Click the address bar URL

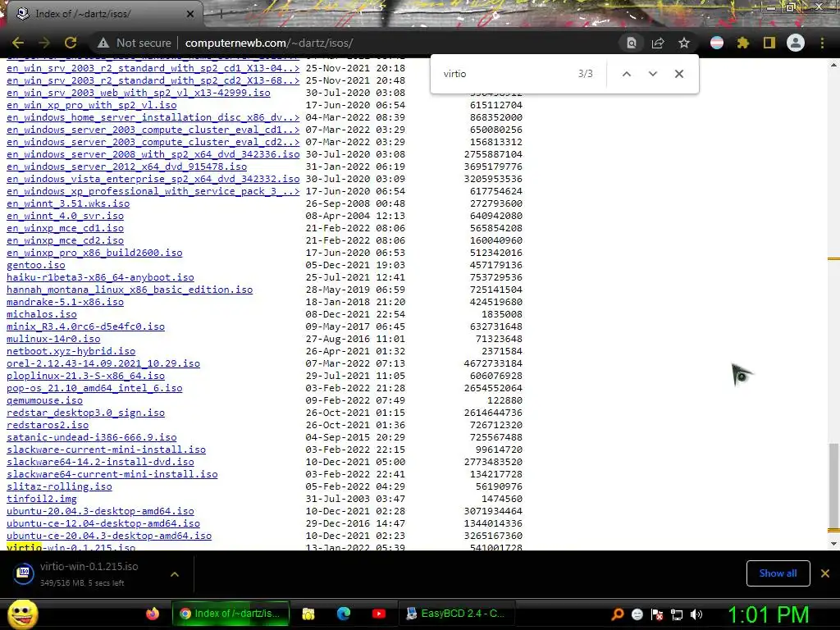click(x=269, y=43)
